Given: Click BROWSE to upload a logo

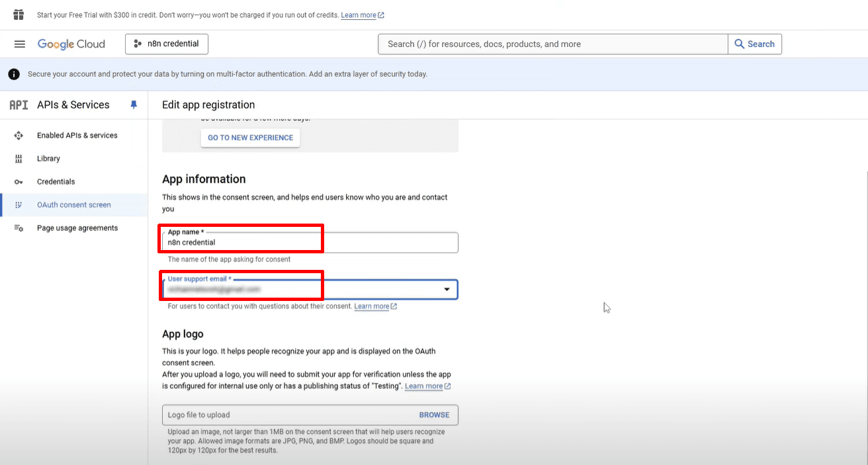Looking at the screenshot, I should [434, 415].
